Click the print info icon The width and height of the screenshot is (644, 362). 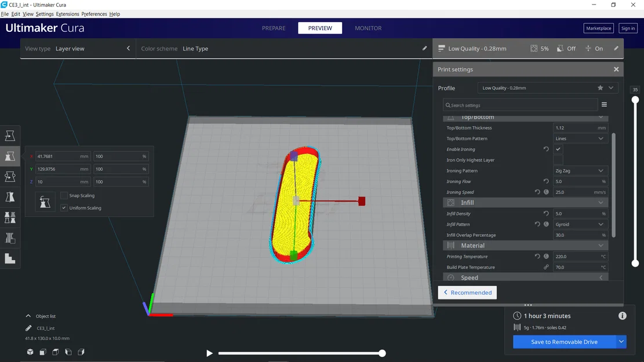(x=622, y=316)
